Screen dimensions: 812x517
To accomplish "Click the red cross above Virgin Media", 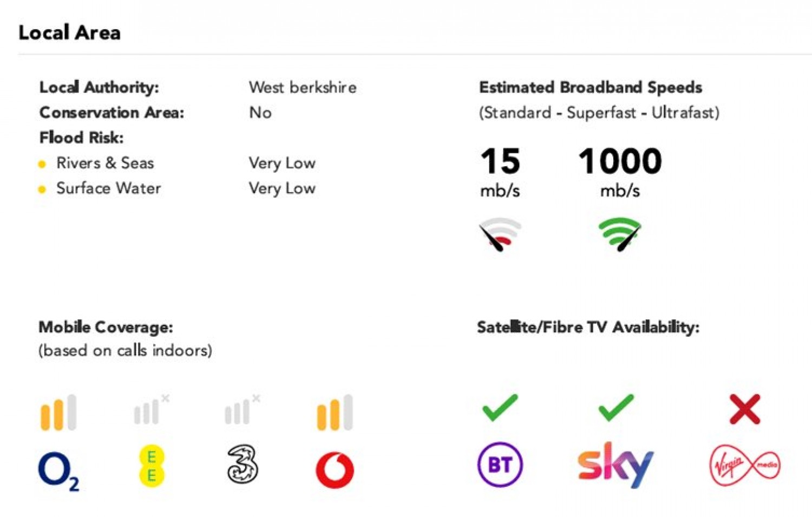I will 745,409.
